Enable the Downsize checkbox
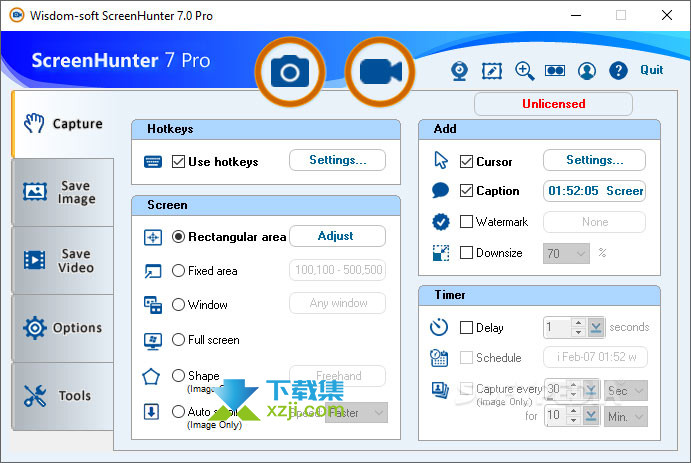Screen dimensions: 691x463 466,253
